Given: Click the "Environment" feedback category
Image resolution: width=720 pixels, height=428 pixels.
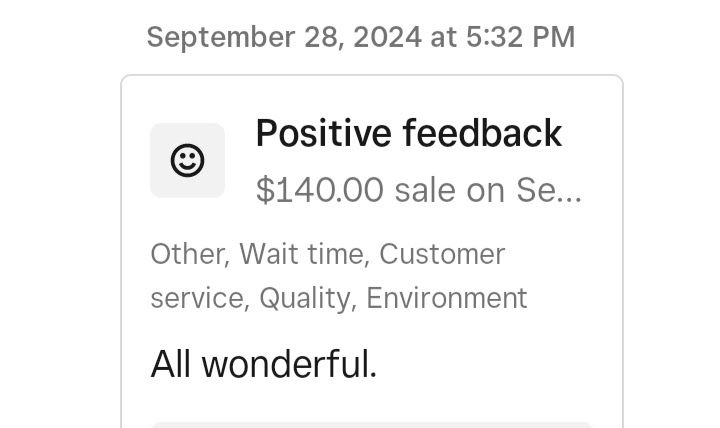Looking at the screenshot, I should click(x=447, y=298).
